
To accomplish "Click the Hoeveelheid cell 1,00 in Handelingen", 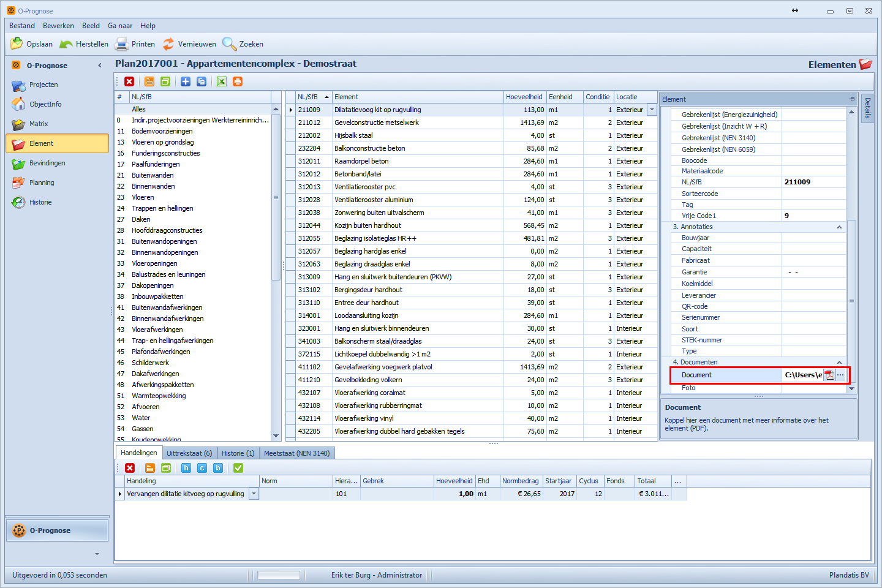I will [x=454, y=494].
